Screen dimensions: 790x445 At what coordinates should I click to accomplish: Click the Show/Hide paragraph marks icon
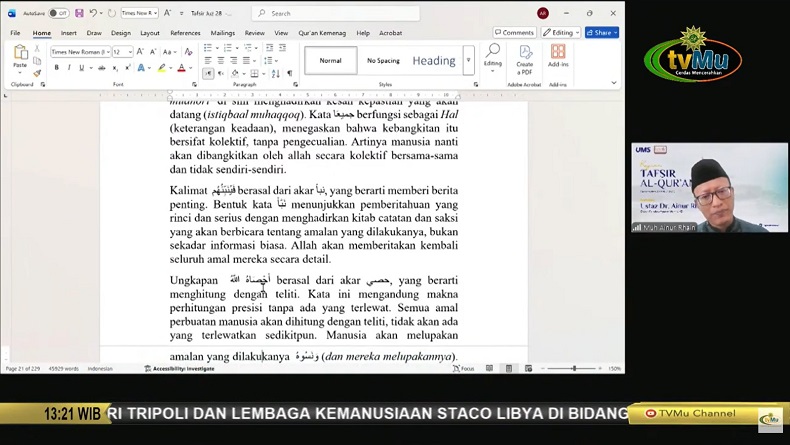[x=290, y=73]
